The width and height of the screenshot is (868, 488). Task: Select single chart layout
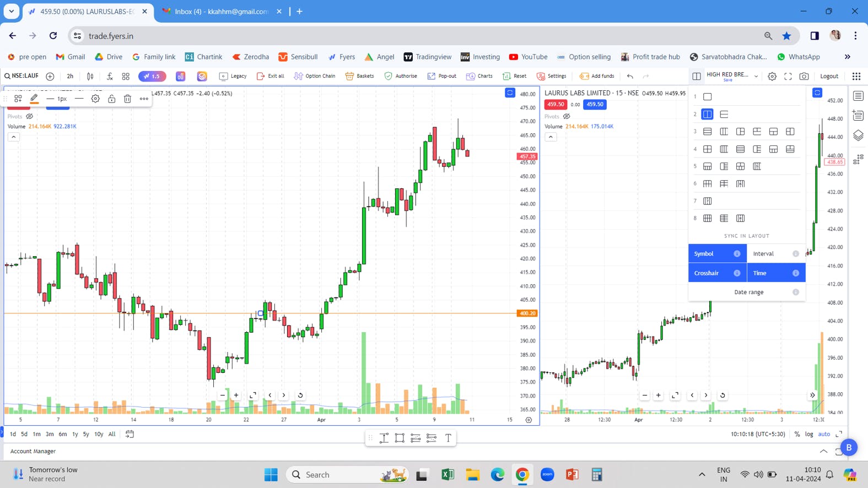pyautogui.click(x=708, y=97)
